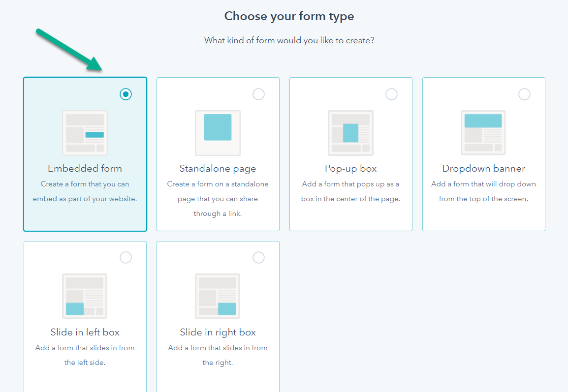Screen dimensions: 568x392
Task: Click the selected Embedded form radio button
Action: [126, 94]
